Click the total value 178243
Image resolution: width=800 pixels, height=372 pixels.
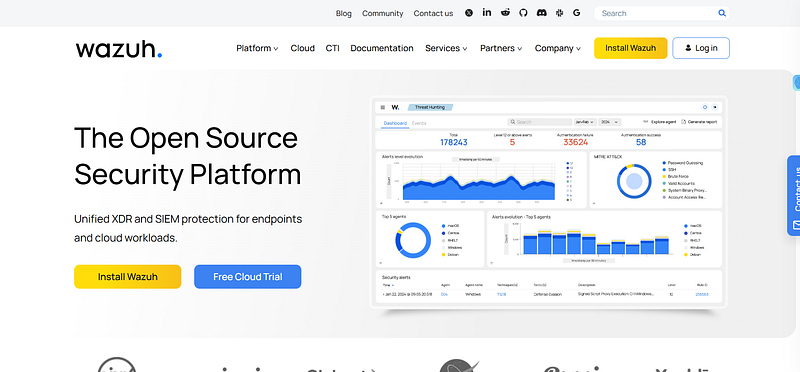pos(454,142)
